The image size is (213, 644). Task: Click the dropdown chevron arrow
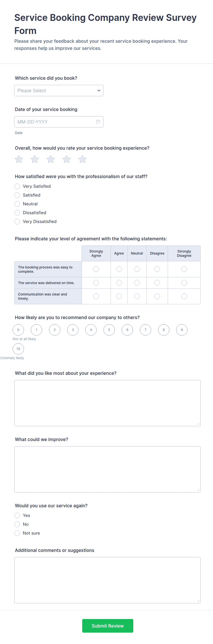(x=99, y=91)
